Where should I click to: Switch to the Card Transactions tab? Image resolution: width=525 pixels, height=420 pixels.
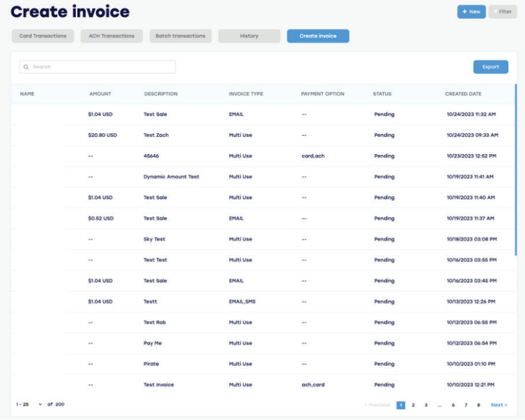pyautogui.click(x=41, y=36)
